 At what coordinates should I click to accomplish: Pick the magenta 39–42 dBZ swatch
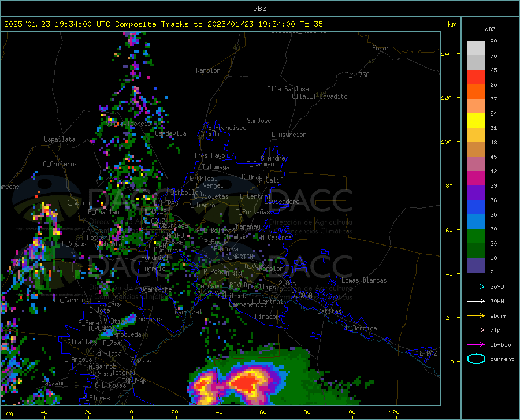476,179
